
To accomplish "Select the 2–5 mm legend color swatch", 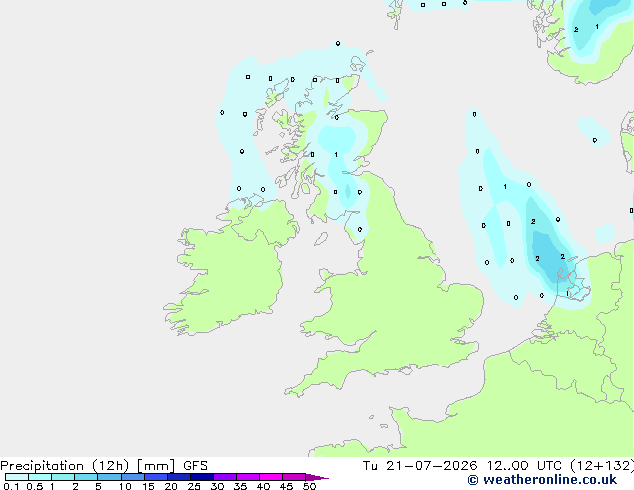I will [x=86, y=477].
